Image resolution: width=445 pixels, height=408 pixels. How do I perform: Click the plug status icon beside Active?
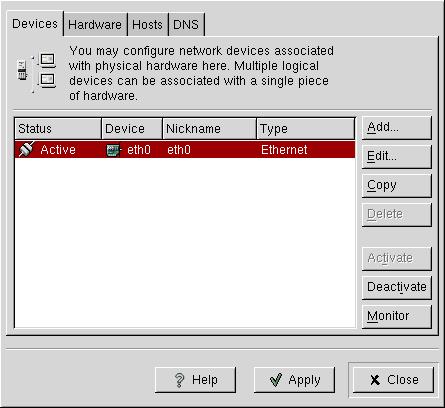(27, 149)
